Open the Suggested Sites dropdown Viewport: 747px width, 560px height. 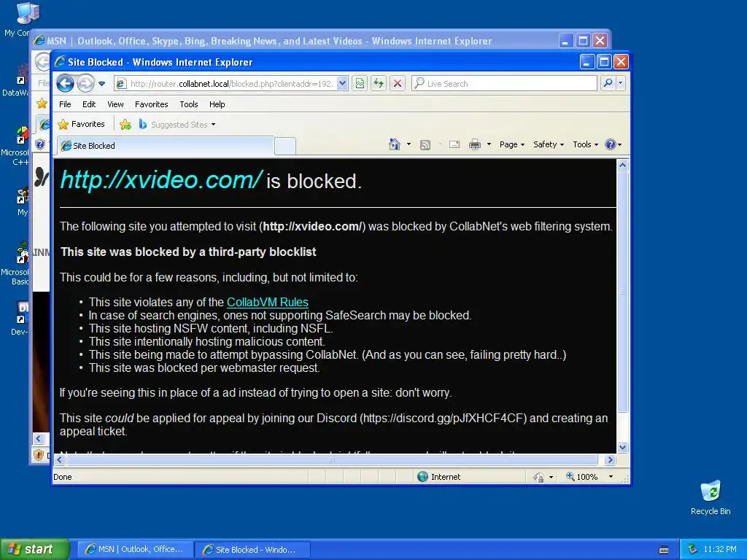177,125
